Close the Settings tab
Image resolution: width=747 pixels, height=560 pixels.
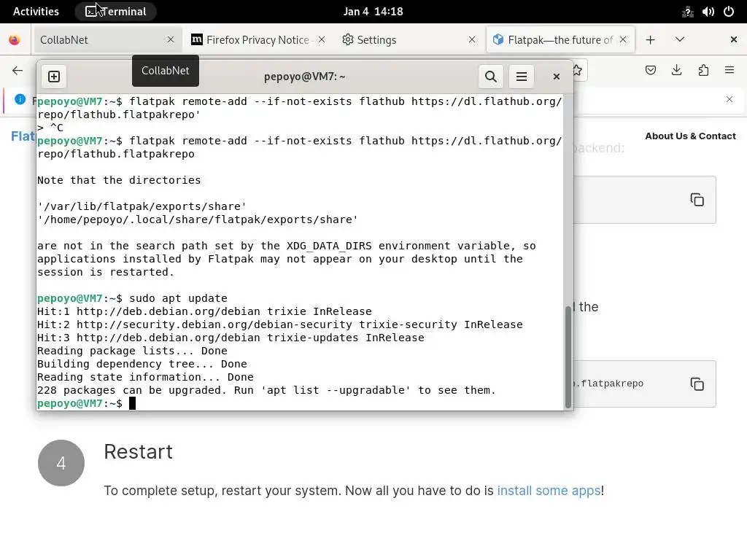(472, 40)
